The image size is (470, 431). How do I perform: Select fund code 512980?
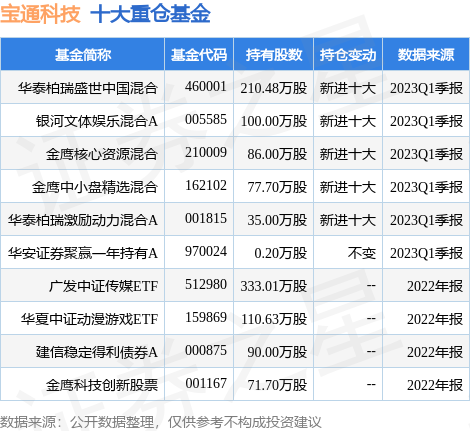[206, 285]
